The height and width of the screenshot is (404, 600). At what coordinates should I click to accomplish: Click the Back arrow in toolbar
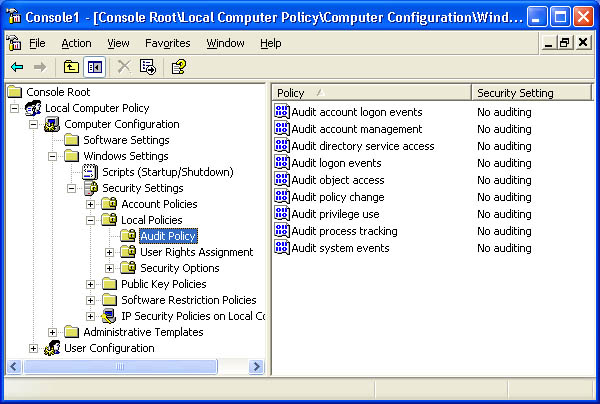click(x=17, y=67)
